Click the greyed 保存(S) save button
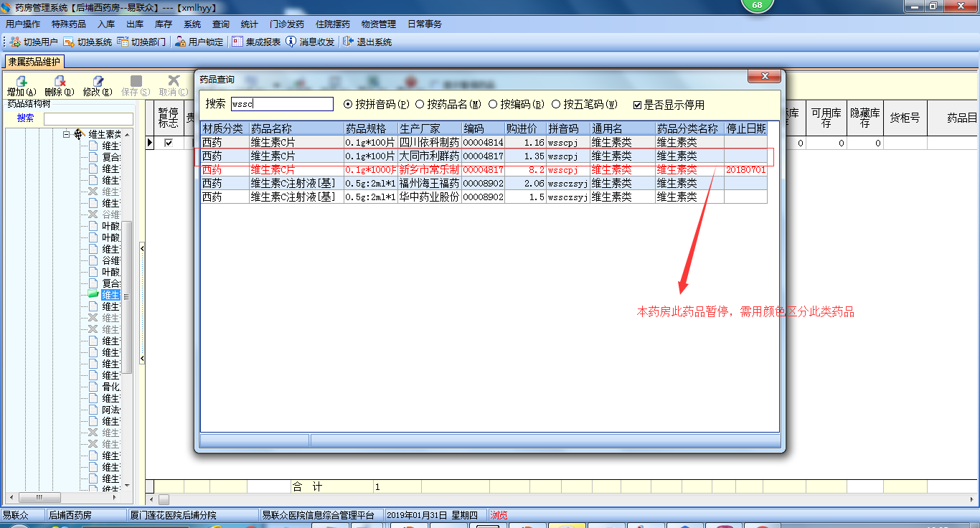980x528 pixels. coord(136,86)
